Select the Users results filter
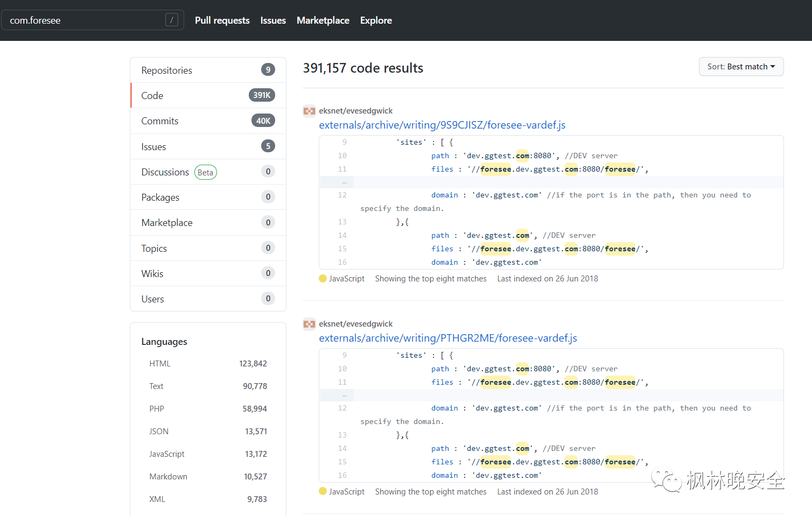 coord(208,299)
